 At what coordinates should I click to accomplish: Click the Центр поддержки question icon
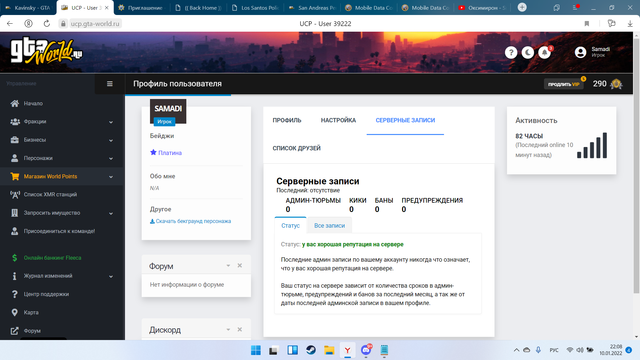(15, 294)
